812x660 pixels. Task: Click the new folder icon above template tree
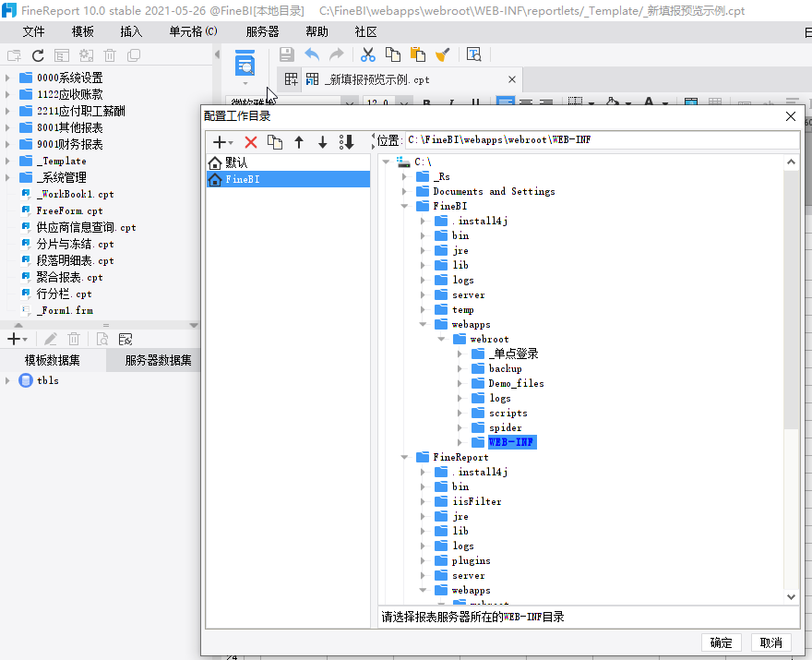point(14,55)
